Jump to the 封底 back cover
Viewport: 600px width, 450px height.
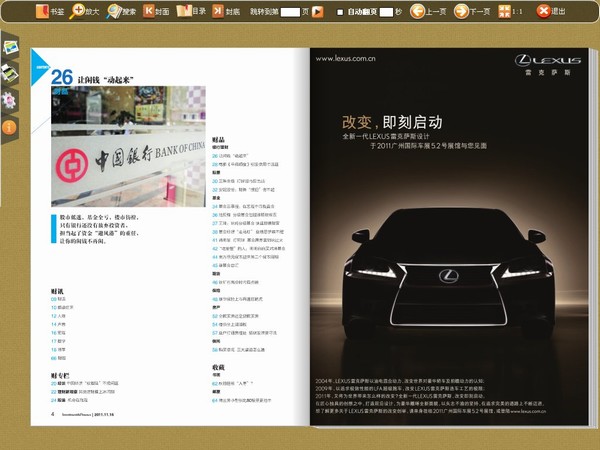click(x=226, y=11)
